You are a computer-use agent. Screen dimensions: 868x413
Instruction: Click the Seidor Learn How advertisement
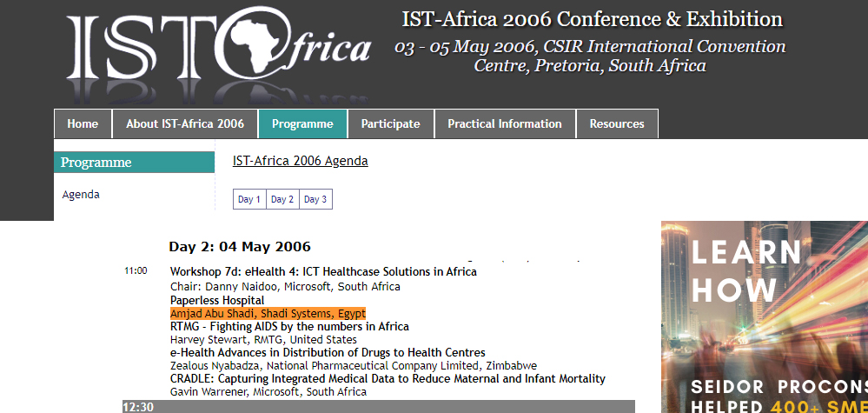[x=765, y=316]
